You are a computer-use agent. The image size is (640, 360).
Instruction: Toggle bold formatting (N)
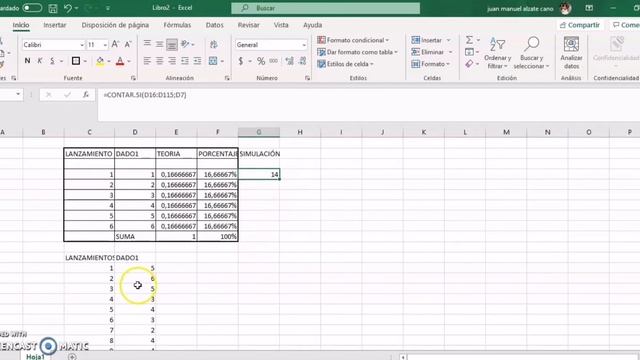[x=27, y=61]
